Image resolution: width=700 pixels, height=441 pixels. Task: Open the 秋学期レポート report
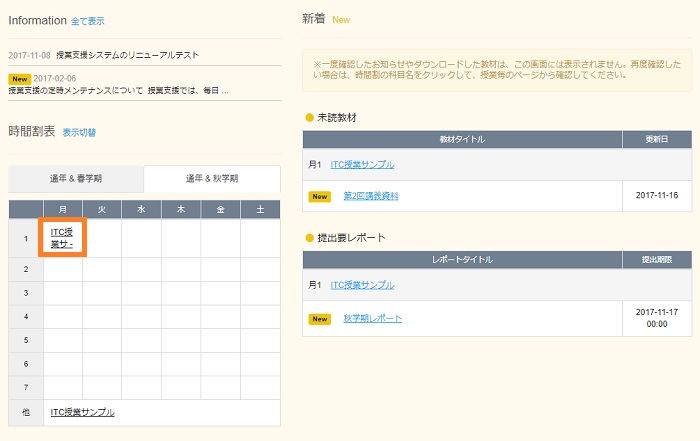(x=372, y=318)
